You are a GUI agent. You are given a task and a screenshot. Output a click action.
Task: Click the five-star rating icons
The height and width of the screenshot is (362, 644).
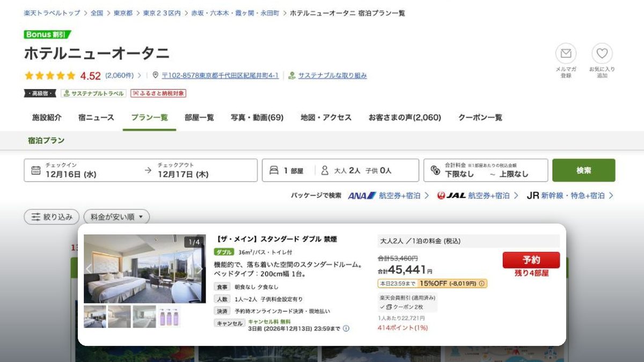[x=50, y=76]
